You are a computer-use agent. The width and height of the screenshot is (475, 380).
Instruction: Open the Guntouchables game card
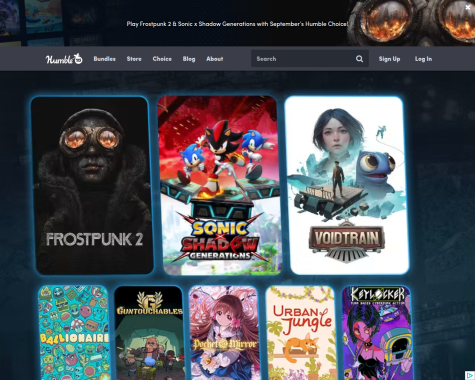150,333
